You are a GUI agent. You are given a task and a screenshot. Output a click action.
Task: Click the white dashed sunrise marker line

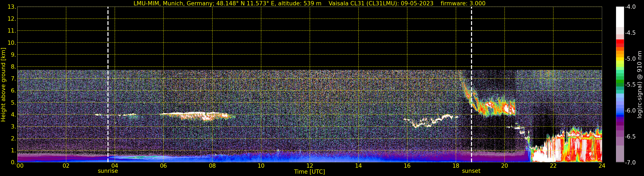(108, 85)
